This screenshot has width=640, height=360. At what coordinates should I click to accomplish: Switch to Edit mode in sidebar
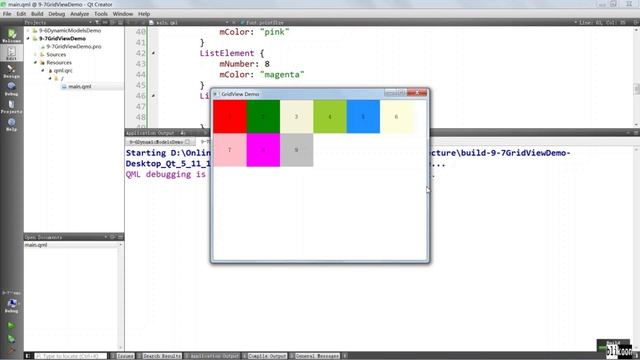tap(11, 53)
